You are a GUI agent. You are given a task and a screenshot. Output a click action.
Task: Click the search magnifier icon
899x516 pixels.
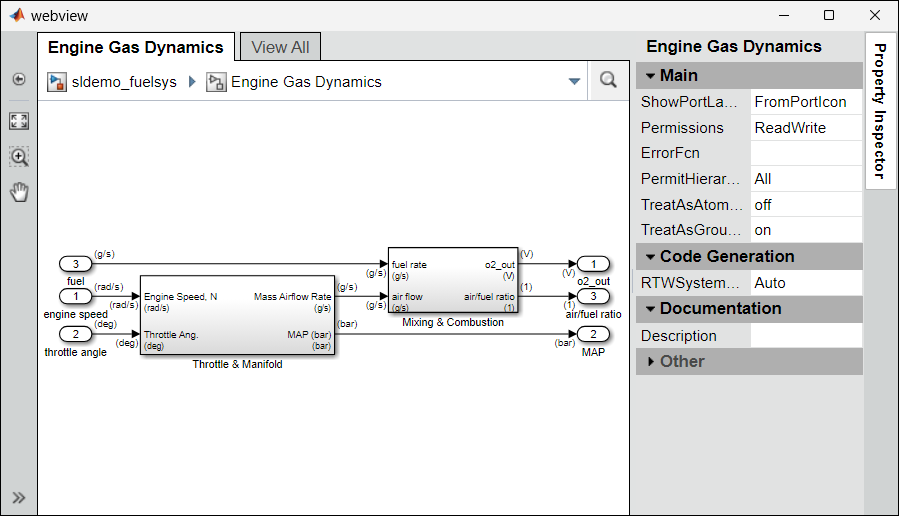[x=608, y=81]
